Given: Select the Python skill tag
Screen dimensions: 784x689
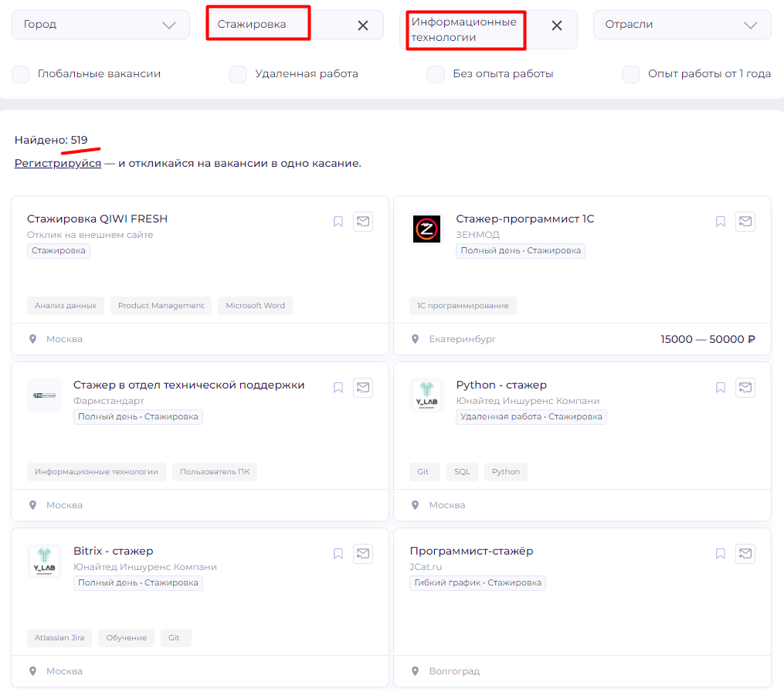Looking at the screenshot, I should [505, 471].
